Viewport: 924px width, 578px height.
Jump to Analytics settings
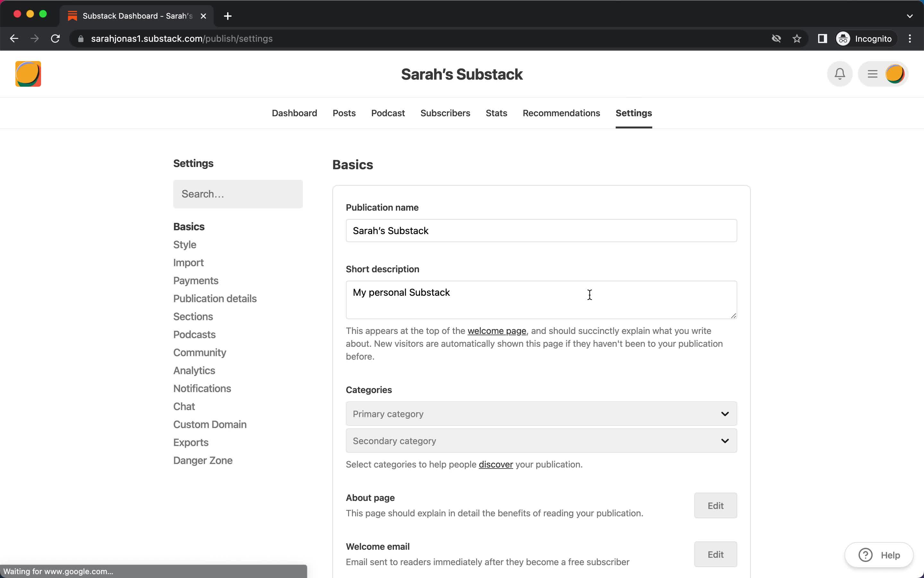(194, 371)
